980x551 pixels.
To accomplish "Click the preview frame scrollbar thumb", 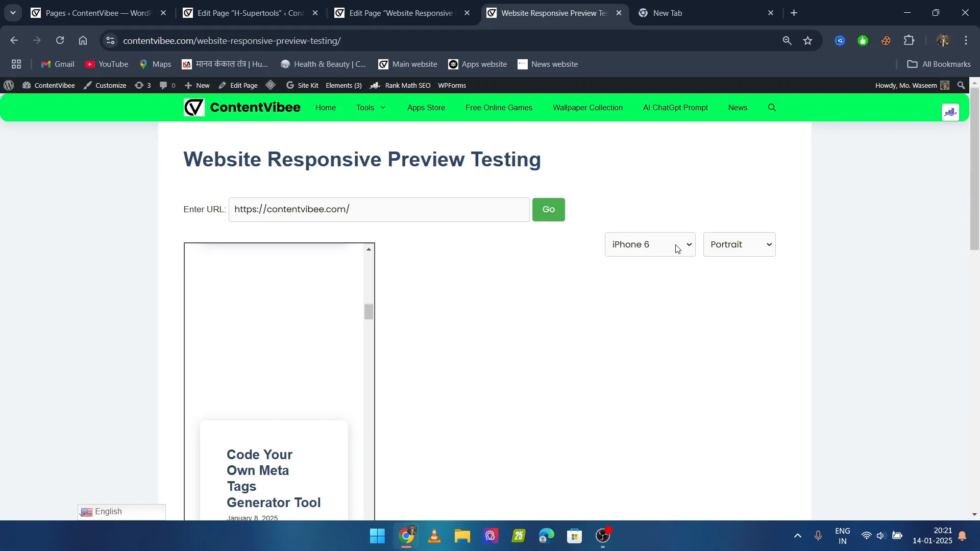I will click(x=369, y=312).
